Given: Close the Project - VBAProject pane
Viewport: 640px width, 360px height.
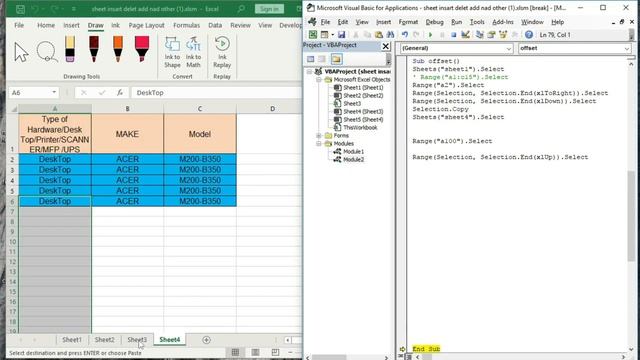Looking at the screenshot, I should (x=385, y=46).
